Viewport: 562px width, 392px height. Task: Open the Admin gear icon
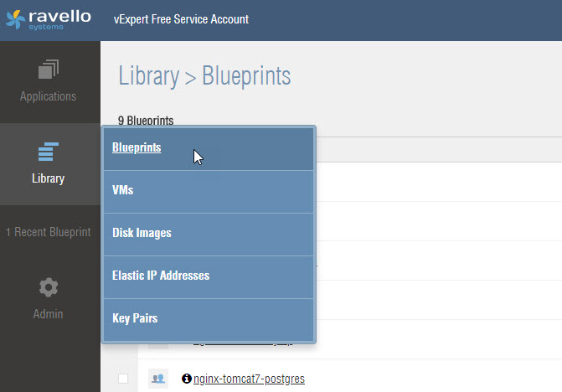49,287
